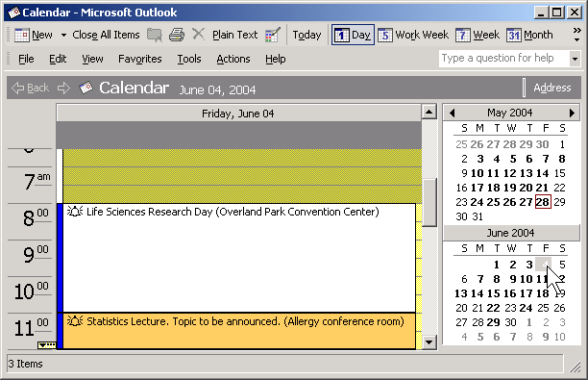This screenshot has height=380, width=588.
Task: Click the Plain Text button
Action: click(x=234, y=35)
